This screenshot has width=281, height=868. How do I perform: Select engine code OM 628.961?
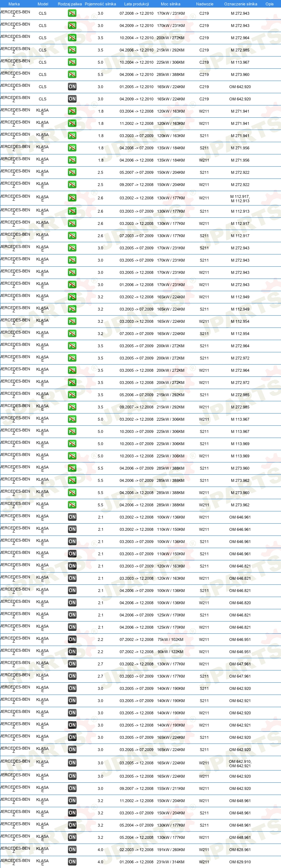pyautogui.click(x=240, y=850)
